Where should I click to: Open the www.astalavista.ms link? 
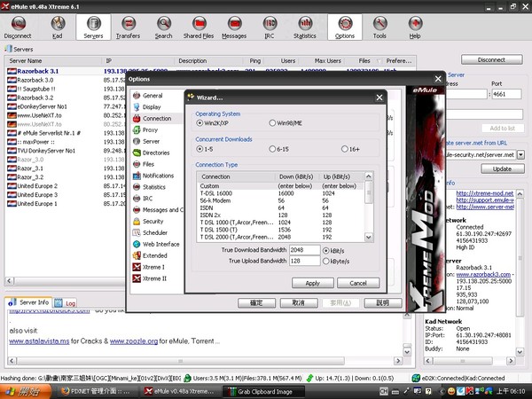coord(39,341)
